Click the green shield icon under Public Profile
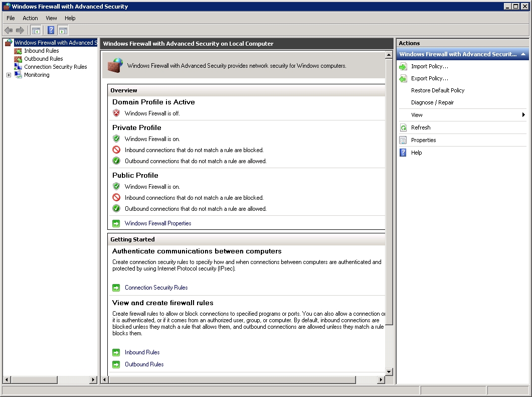Image resolution: width=532 pixels, height=397 pixels. (x=116, y=186)
